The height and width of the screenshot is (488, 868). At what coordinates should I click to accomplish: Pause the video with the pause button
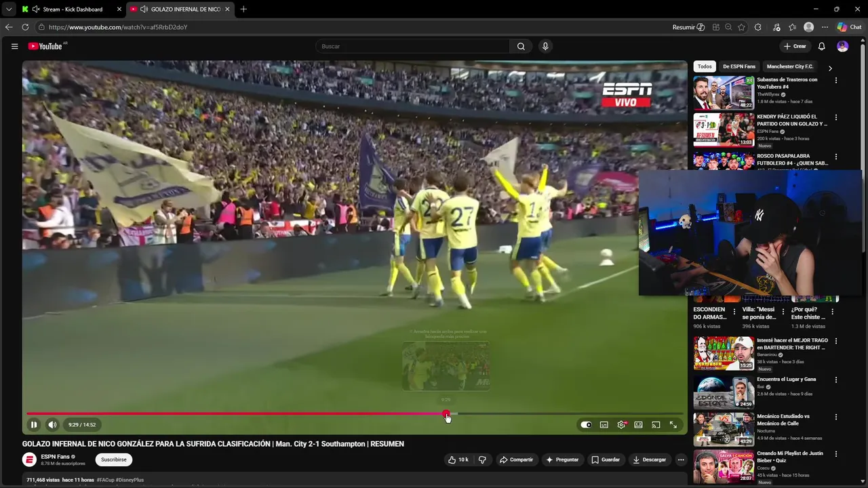click(33, 425)
